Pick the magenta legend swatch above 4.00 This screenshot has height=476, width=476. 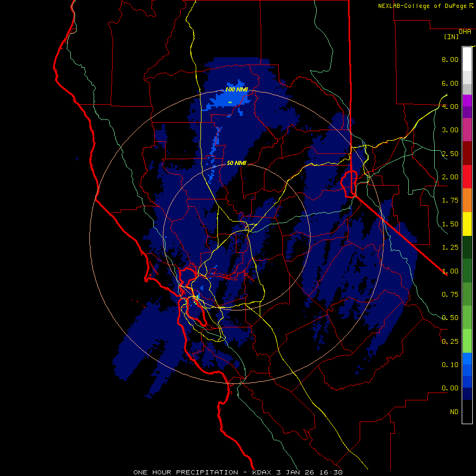(x=467, y=100)
